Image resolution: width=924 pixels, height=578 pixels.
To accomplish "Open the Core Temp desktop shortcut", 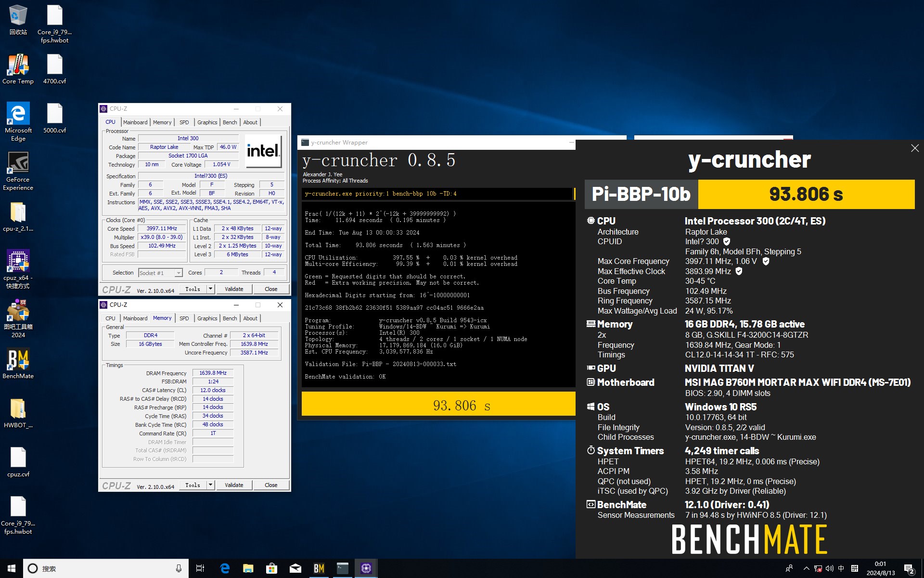I will [x=18, y=69].
